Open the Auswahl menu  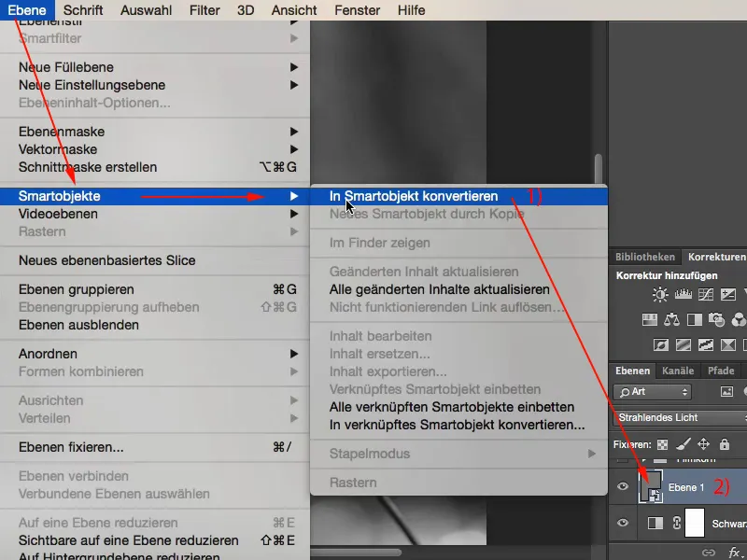pyautogui.click(x=147, y=10)
